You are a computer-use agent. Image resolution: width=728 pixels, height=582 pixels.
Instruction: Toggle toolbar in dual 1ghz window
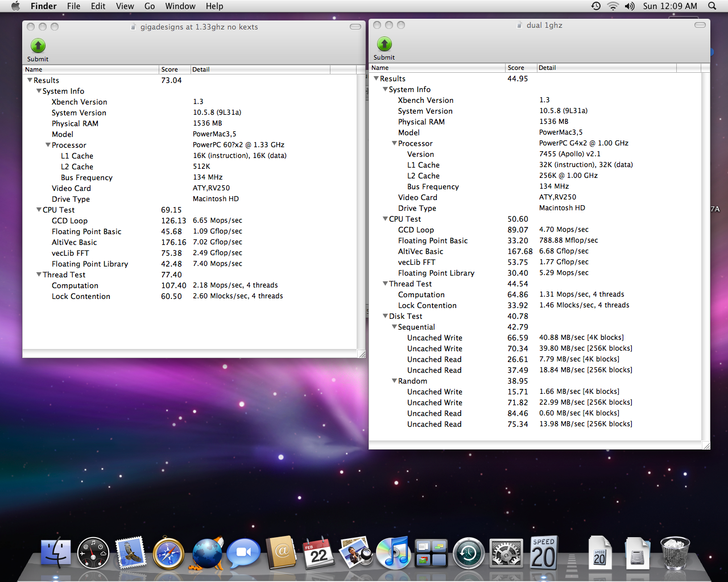point(700,25)
